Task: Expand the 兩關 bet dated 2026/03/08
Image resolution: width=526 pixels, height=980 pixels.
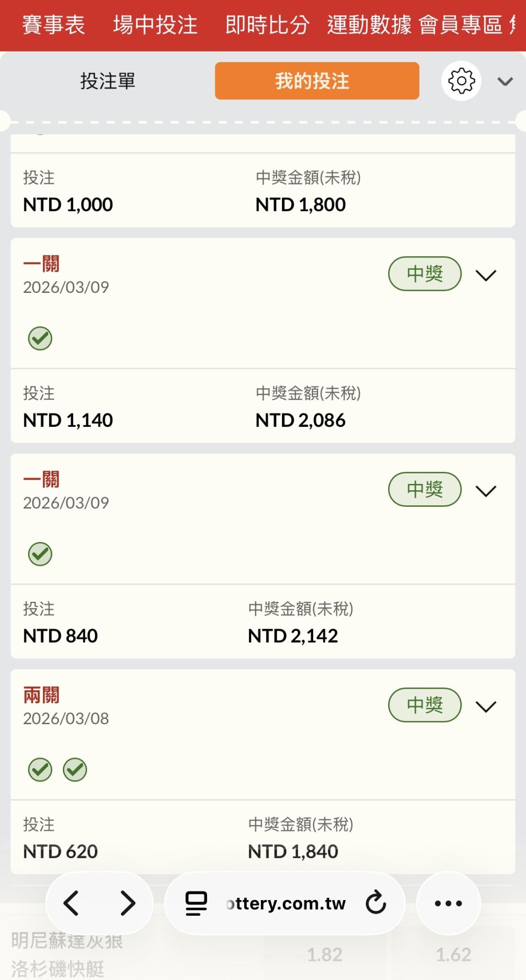Action: pyautogui.click(x=486, y=707)
